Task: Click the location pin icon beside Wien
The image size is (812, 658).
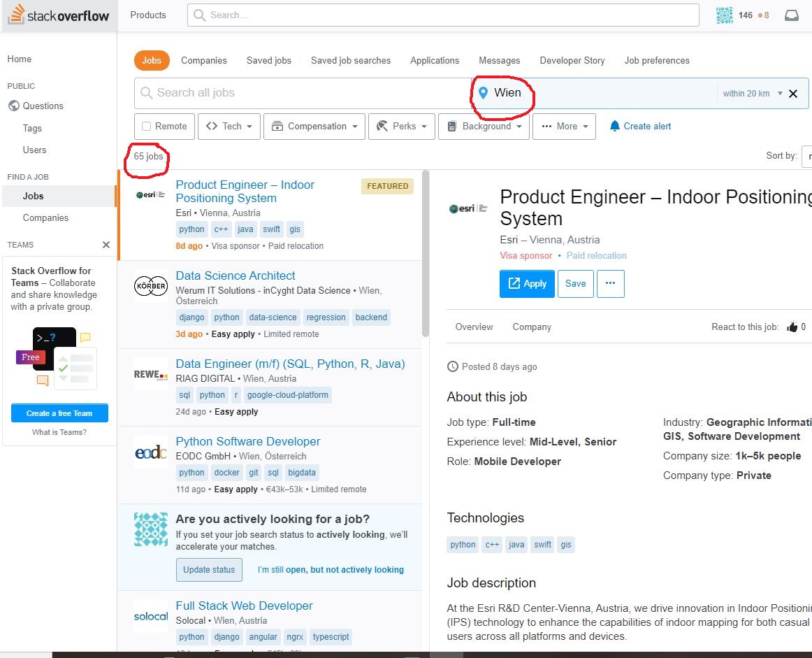Action: pyautogui.click(x=483, y=92)
